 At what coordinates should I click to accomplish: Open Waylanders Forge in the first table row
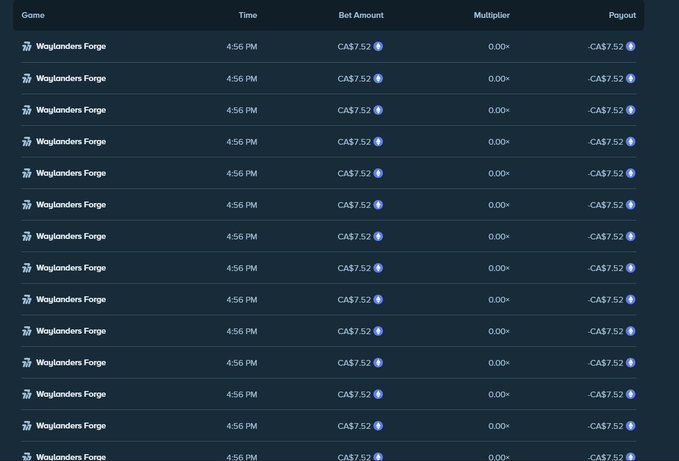pos(71,46)
